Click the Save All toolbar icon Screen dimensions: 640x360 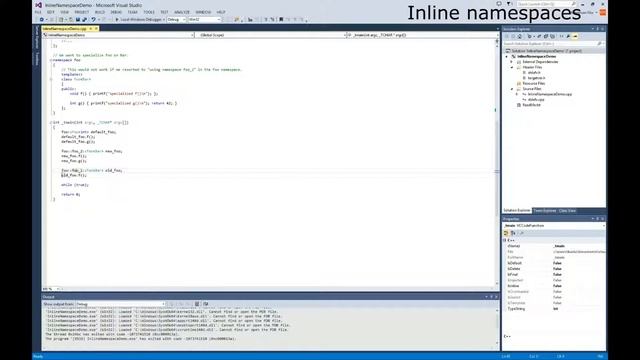click(84, 19)
